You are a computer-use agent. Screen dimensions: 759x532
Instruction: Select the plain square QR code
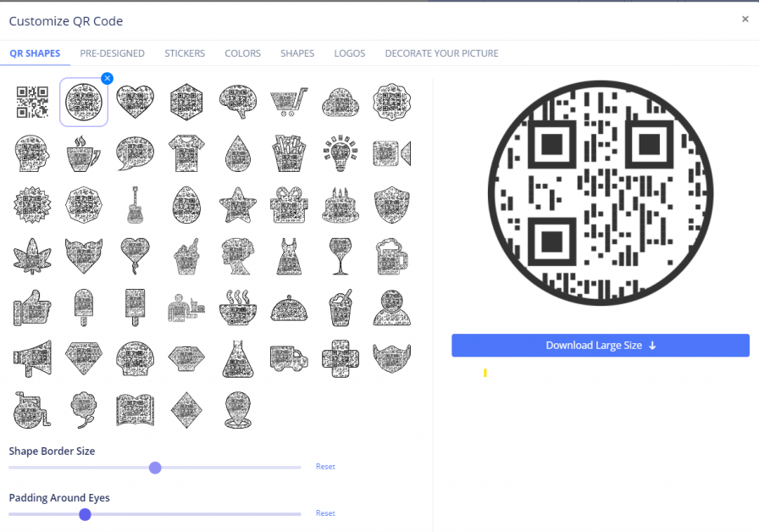pos(31,102)
